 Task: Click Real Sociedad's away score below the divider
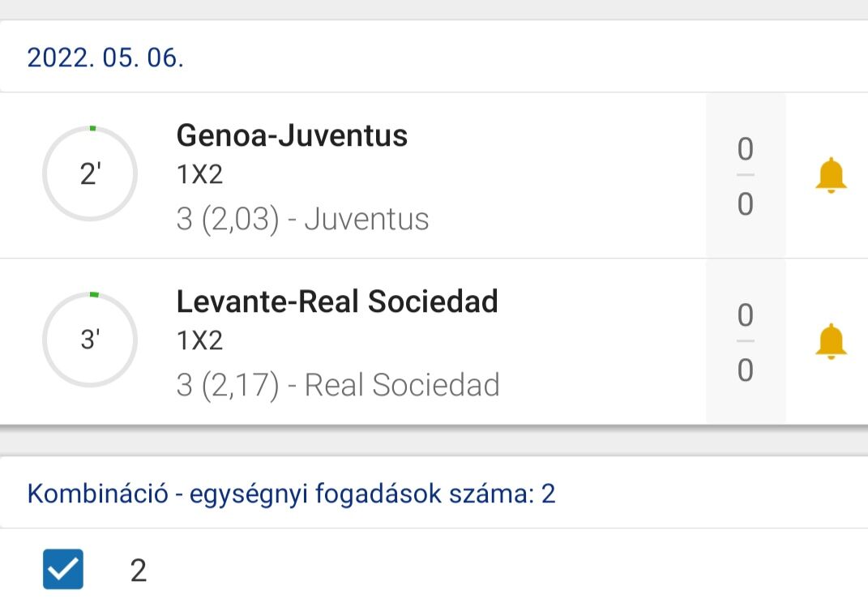click(746, 370)
